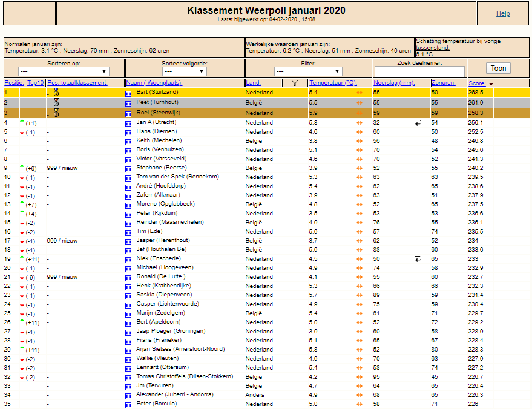Open the Help link

pyautogui.click(x=503, y=13)
